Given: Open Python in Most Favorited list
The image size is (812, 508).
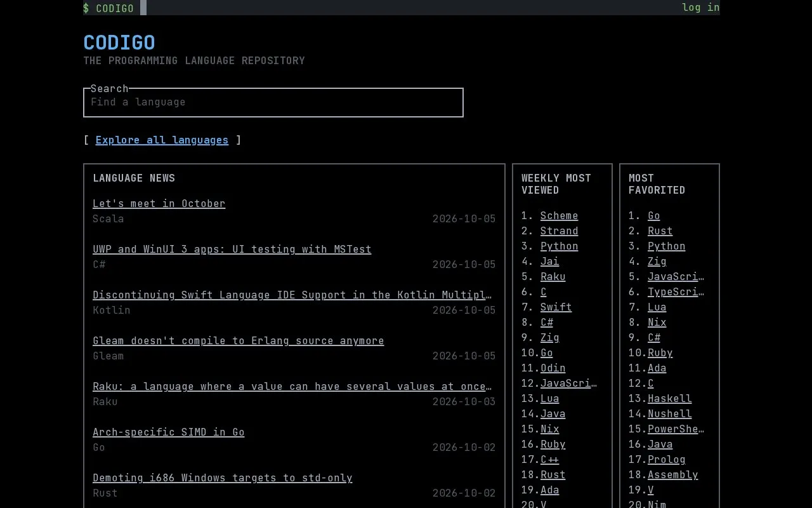Looking at the screenshot, I should (x=666, y=246).
